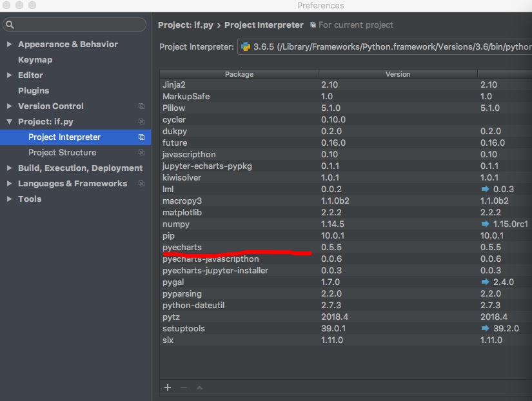Screen dimensions: 532x401
Task: Click the upgrade arrow icon below the package list
Action: (199, 387)
